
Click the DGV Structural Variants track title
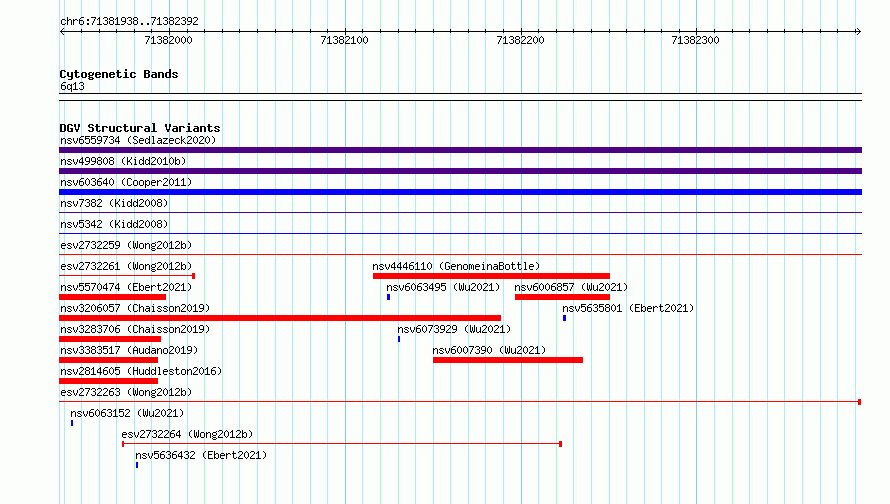140,128
